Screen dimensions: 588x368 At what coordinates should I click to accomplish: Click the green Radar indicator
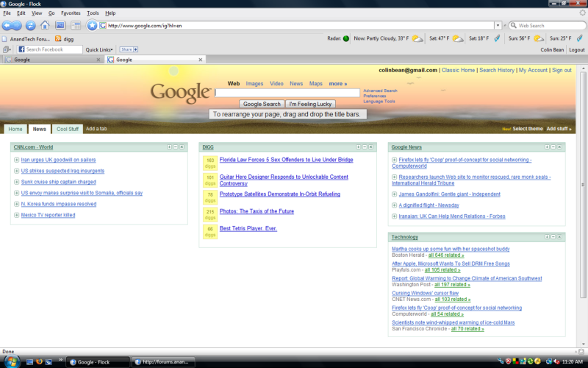coord(345,38)
